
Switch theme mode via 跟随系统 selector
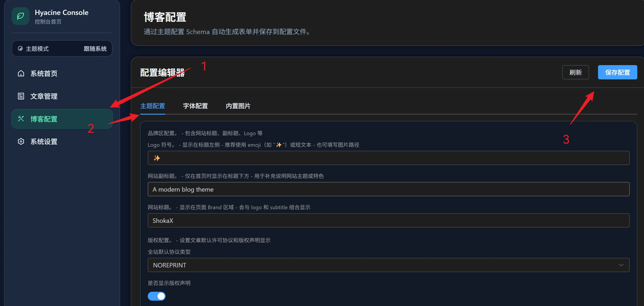pos(95,49)
